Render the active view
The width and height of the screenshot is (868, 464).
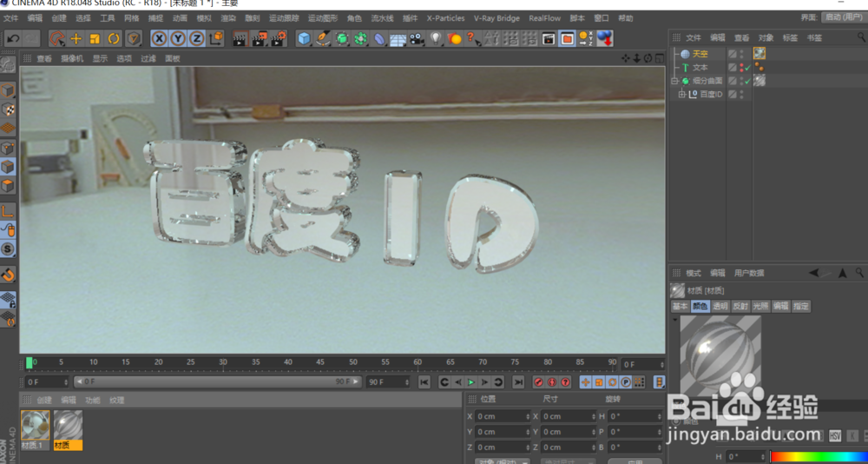pos(240,39)
